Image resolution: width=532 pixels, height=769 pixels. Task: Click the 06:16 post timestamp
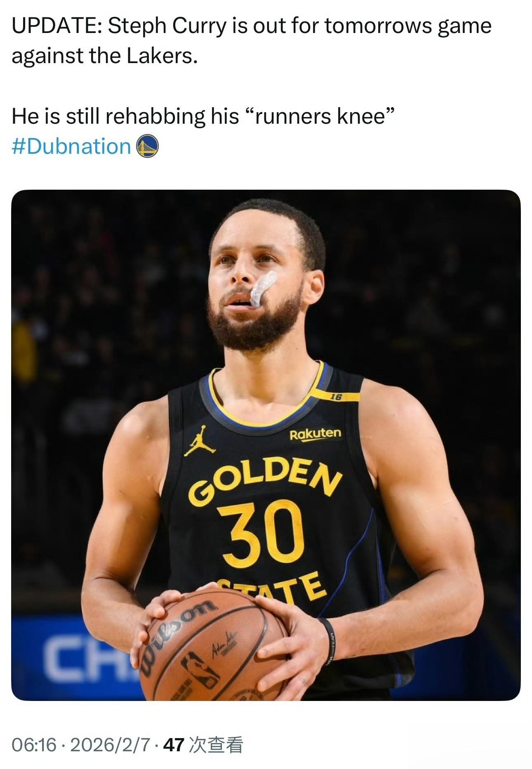pos(34,745)
